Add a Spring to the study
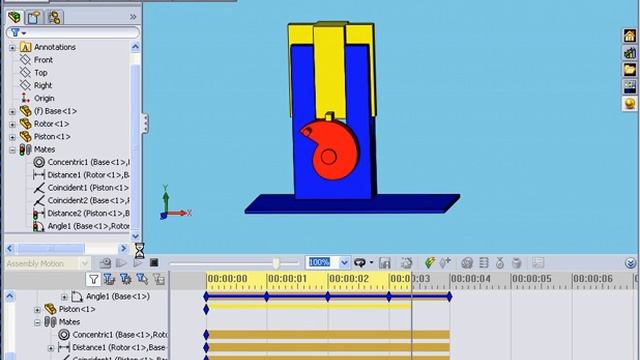Screen dimensions: 640x360 [484, 263]
